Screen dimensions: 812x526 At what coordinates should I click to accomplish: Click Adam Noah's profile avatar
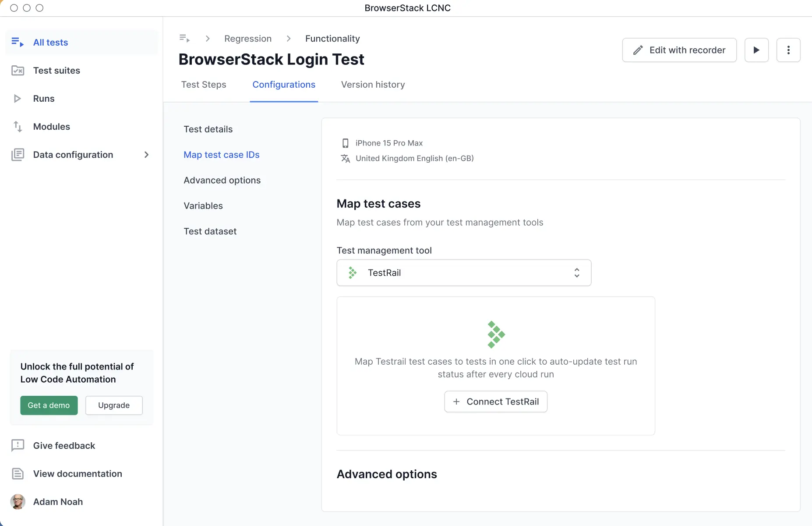click(x=18, y=501)
